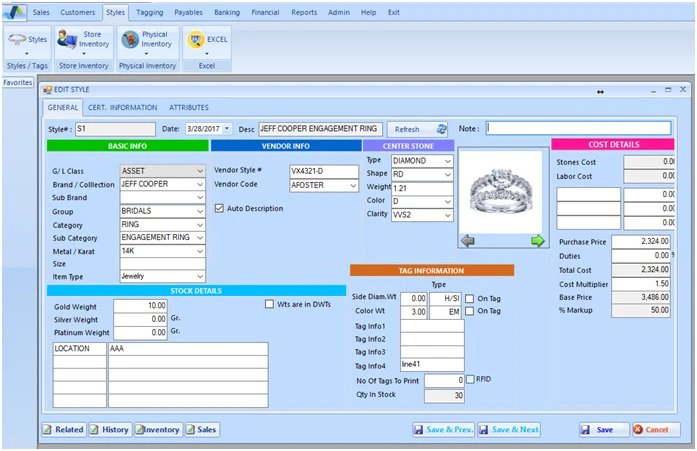Click the Exit menu item

pyautogui.click(x=394, y=12)
